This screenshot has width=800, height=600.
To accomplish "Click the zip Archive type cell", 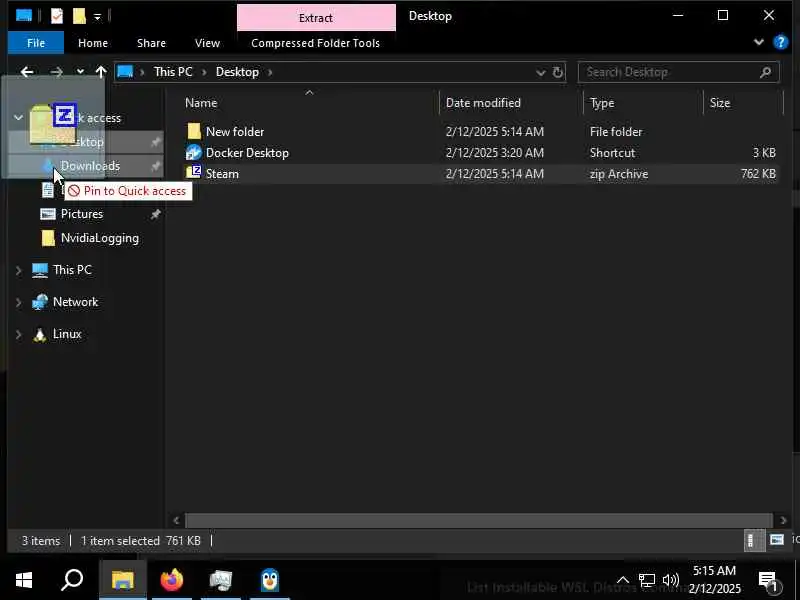I will click(619, 173).
